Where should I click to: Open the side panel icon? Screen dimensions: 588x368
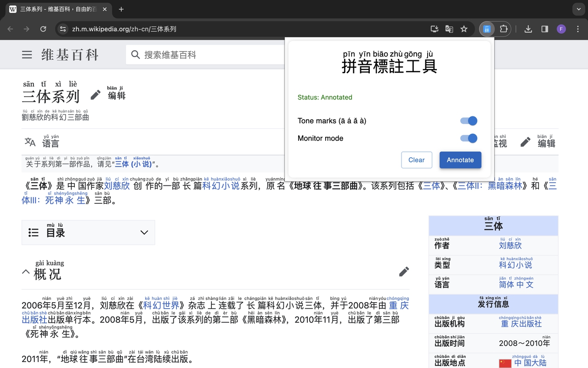(544, 29)
